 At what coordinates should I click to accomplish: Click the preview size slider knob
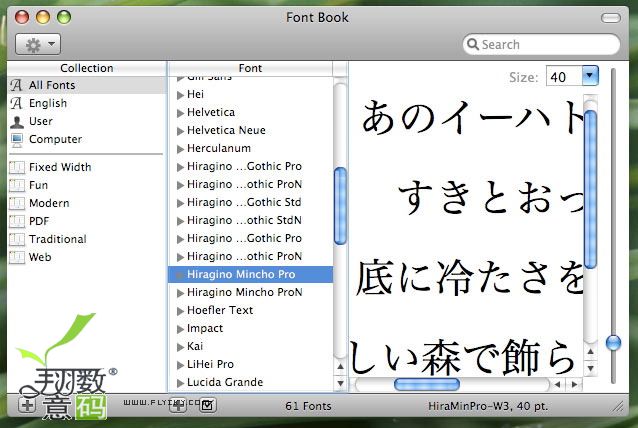(613, 343)
